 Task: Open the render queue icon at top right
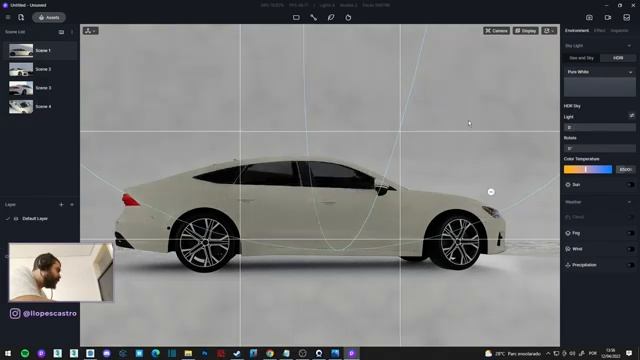coord(627,18)
